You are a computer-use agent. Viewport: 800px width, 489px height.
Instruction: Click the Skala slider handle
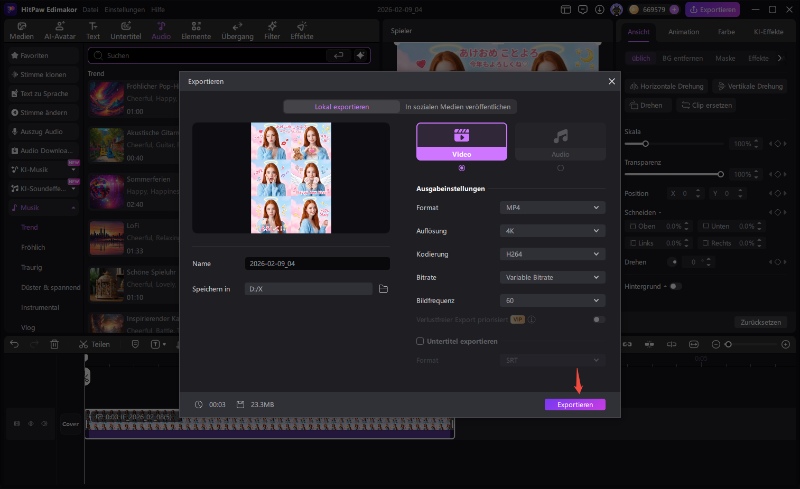(645, 144)
